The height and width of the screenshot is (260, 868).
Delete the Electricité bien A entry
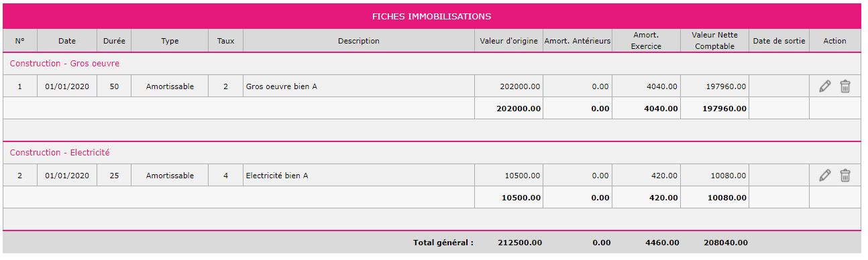[x=845, y=176]
